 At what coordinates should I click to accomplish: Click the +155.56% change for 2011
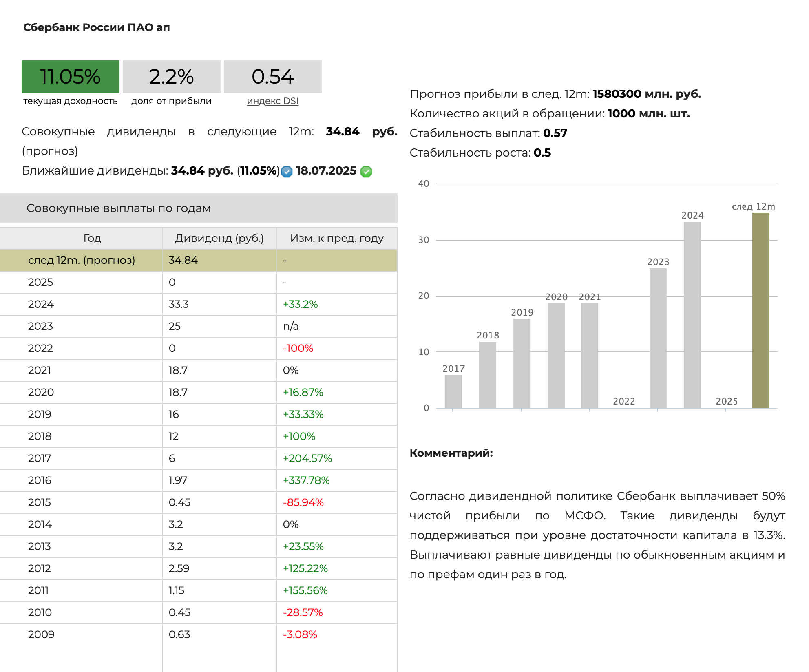[x=305, y=590]
